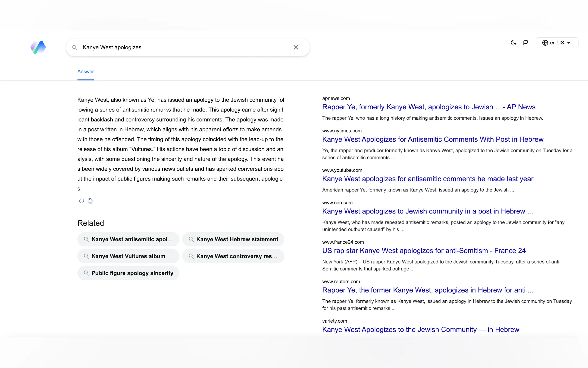Click the app logo icon
This screenshot has height=368, width=588.
coord(38,47)
